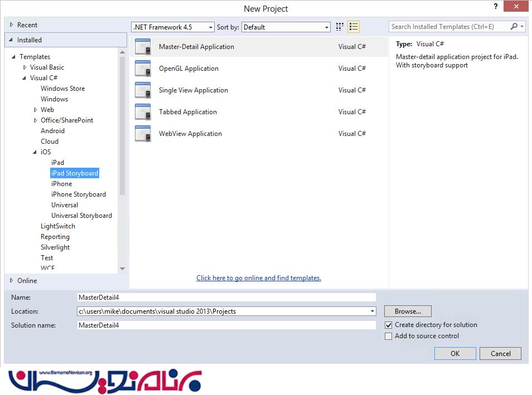Viewport: 532px width, 395px height.
Task: Select the Universal Storyboard tree item
Action: point(81,216)
